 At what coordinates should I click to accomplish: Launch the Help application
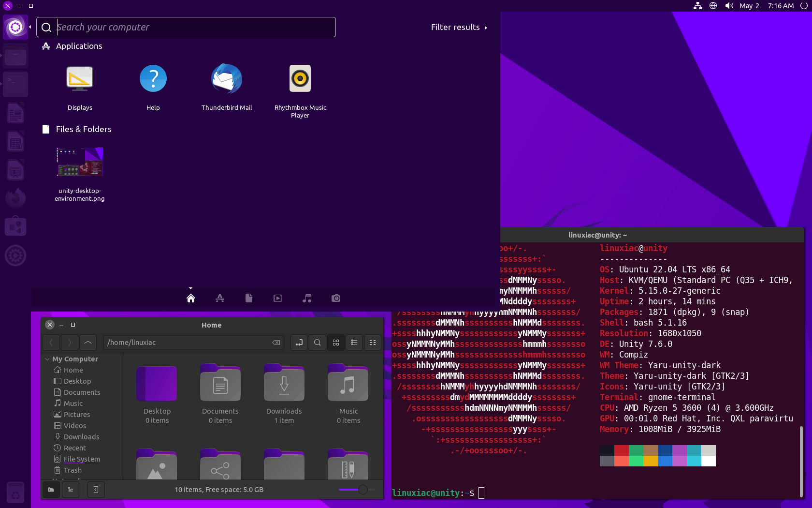(x=153, y=88)
